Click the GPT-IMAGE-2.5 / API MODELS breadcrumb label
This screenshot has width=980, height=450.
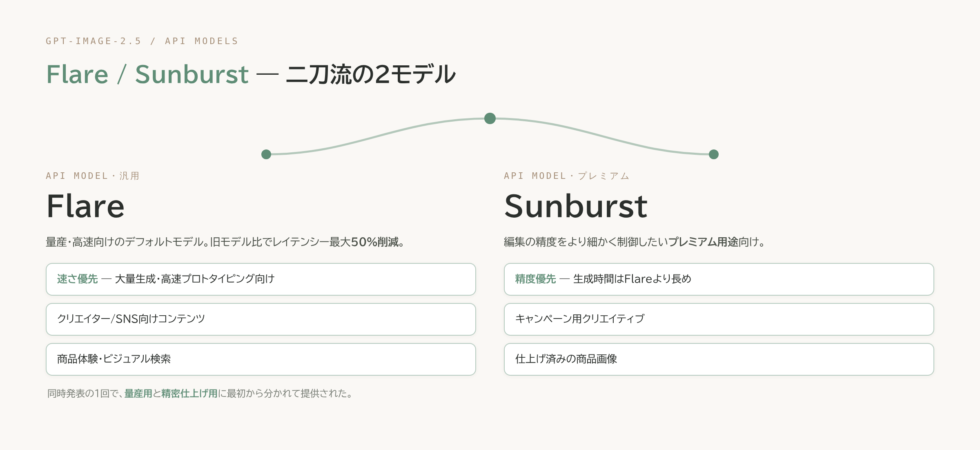click(x=142, y=41)
